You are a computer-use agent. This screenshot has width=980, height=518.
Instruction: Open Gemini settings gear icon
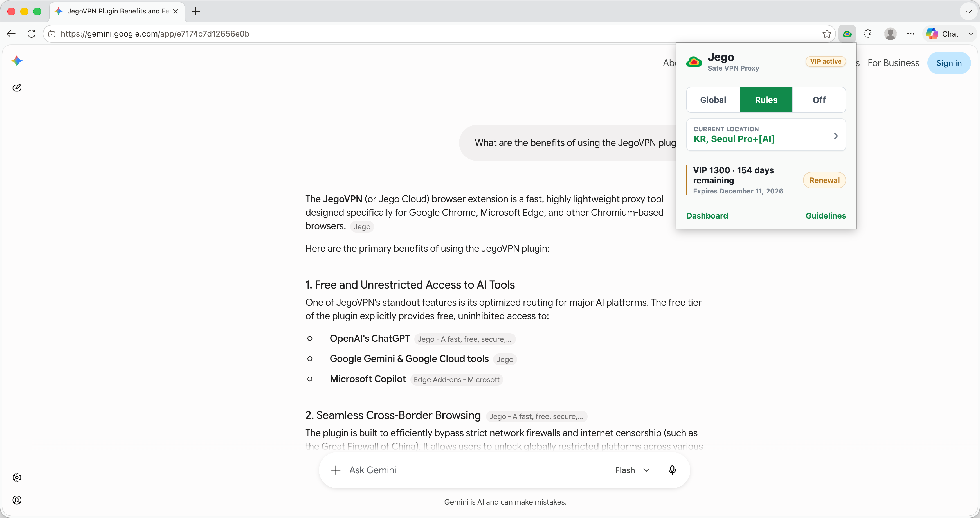click(17, 477)
